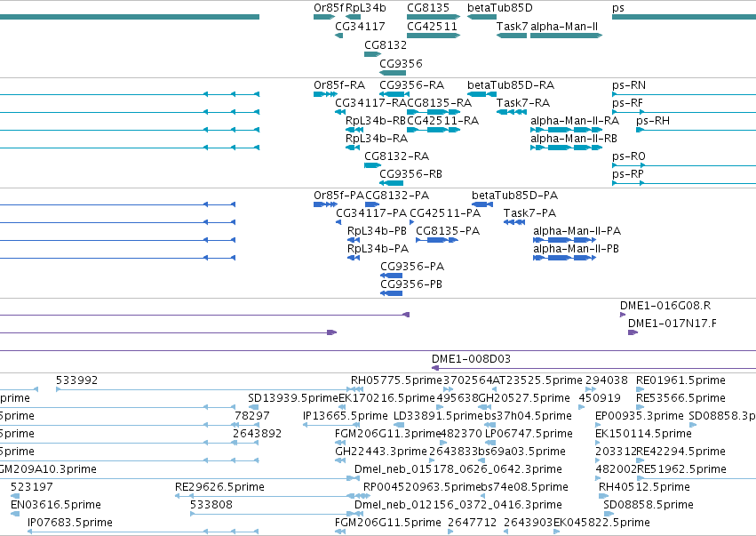Select the ps-RN transcript
This screenshot has width=756, height=536.
click(x=684, y=94)
